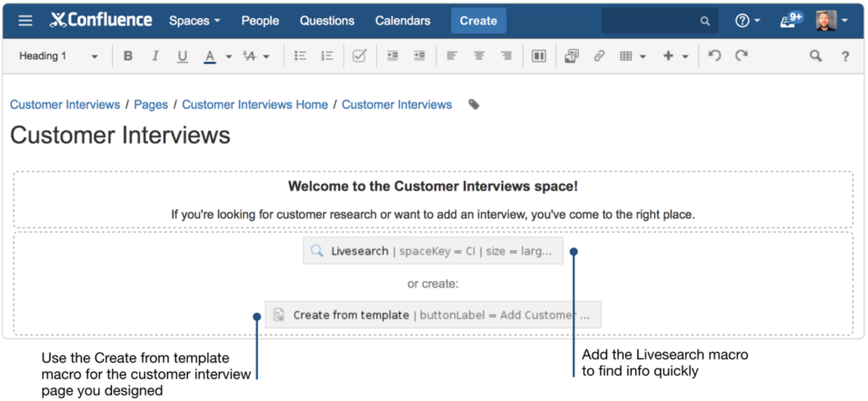
Task: Open the Pages breadcrumb link
Action: coord(151,105)
